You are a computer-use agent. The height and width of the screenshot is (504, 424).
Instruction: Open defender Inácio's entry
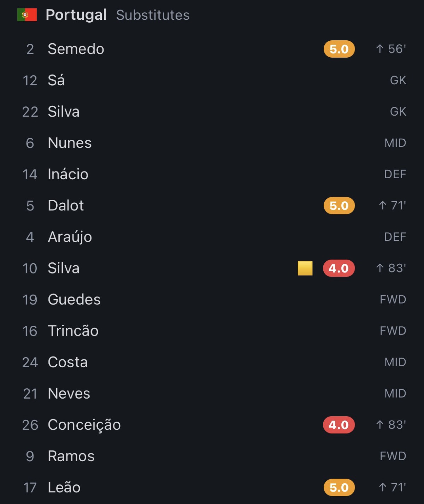[x=212, y=174]
